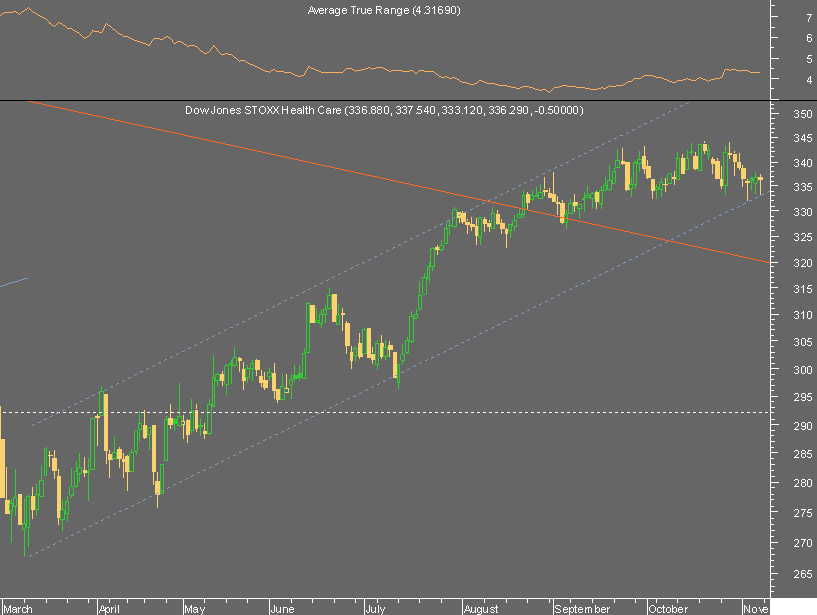Click the March label on the time axis
Screen dimensions: 817x615
click(x=18, y=609)
